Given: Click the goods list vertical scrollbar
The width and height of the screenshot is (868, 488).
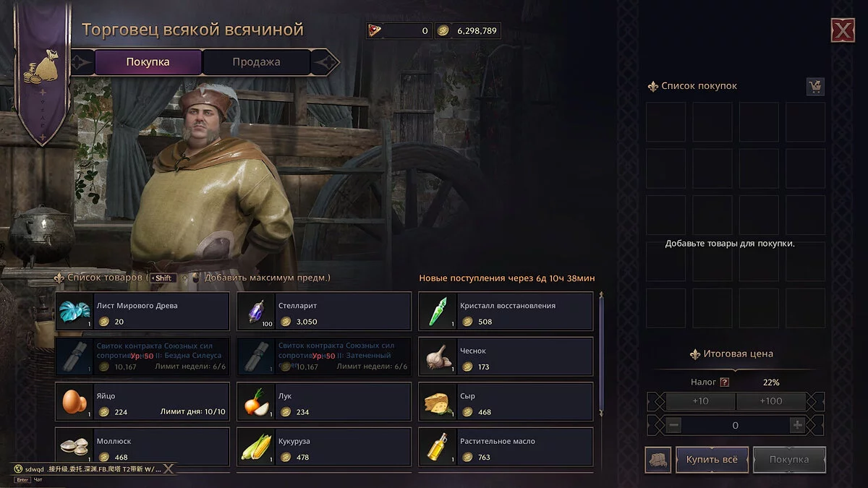Looking at the screenshot, I should (x=600, y=354).
